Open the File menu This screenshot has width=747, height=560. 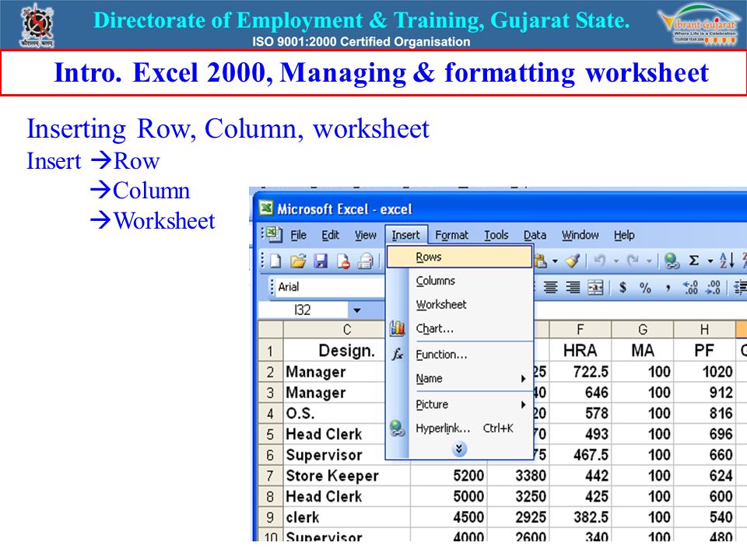tap(299, 235)
